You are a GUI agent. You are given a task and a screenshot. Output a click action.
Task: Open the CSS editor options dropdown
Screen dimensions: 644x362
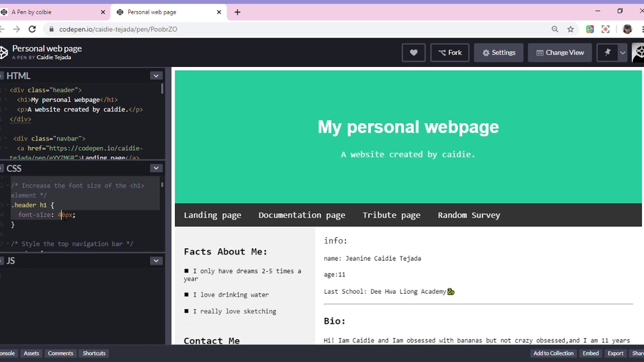[x=156, y=168]
